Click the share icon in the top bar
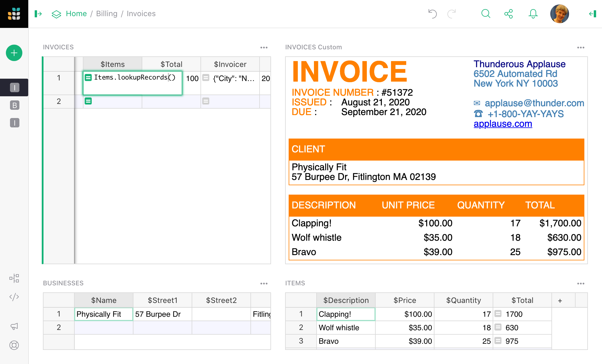This screenshot has width=602, height=364. [x=509, y=14]
